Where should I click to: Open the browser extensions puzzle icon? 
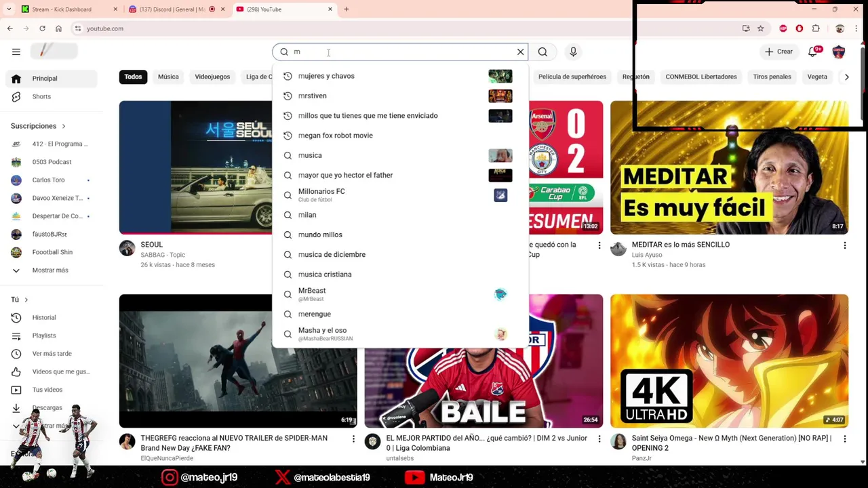pyautogui.click(x=816, y=28)
